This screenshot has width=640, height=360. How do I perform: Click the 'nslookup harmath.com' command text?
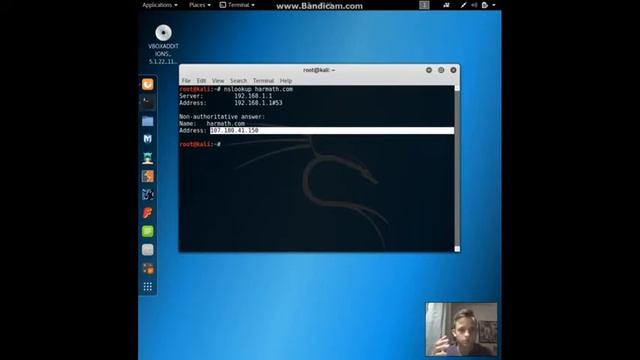point(258,89)
